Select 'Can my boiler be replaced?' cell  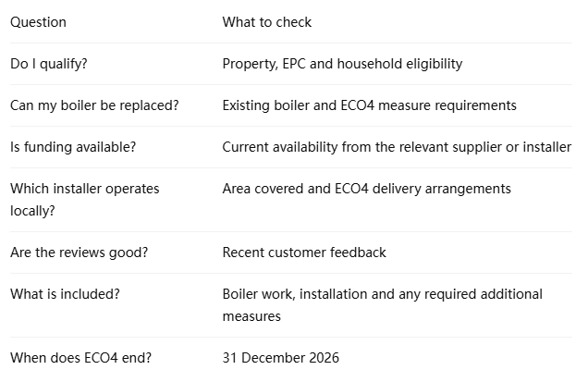[94, 105]
